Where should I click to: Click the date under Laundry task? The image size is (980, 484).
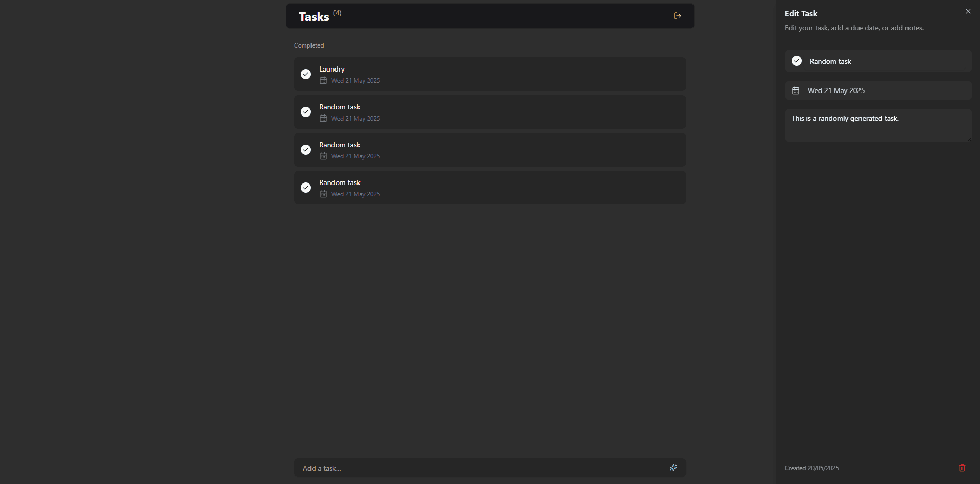pyautogui.click(x=355, y=81)
